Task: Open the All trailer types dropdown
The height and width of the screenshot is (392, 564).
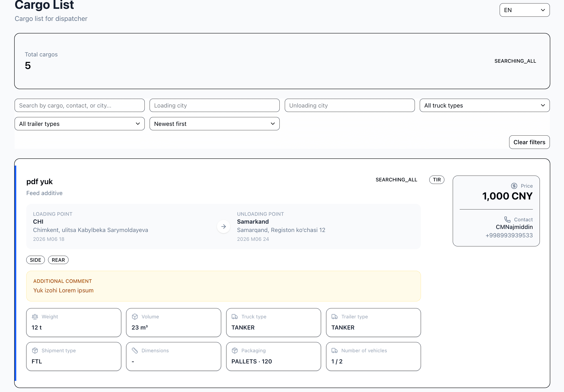Action: point(80,124)
